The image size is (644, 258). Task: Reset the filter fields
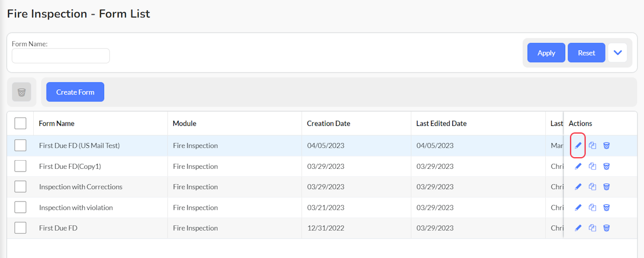click(x=587, y=53)
